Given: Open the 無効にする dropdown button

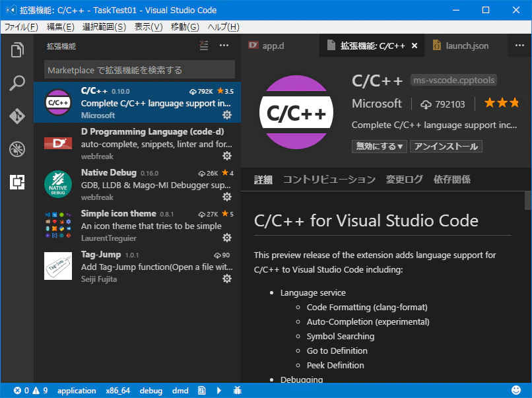Looking at the screenshot, I should (379, 147).
